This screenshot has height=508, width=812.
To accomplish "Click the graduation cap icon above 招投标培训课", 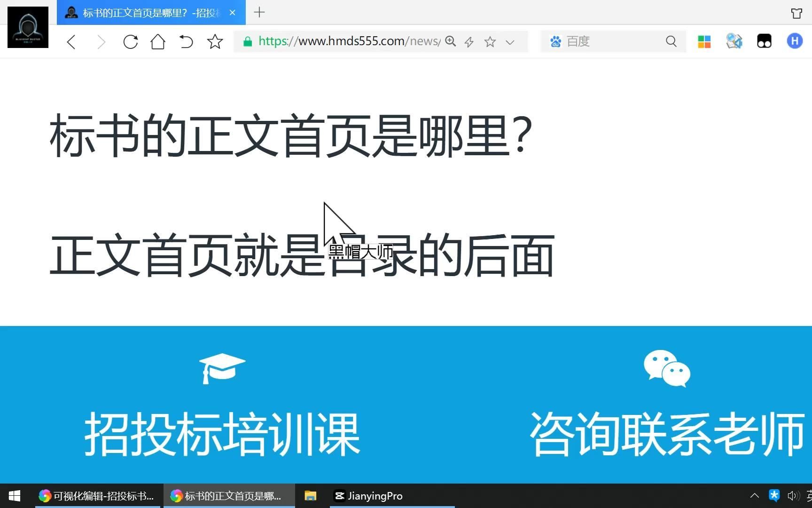I will (x=222, y=369).
